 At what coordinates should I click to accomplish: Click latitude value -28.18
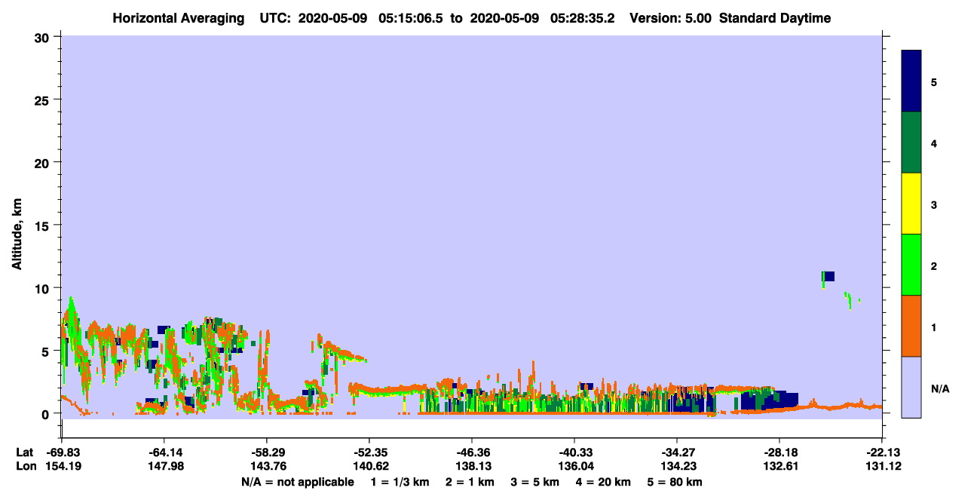tap(779, 452)
